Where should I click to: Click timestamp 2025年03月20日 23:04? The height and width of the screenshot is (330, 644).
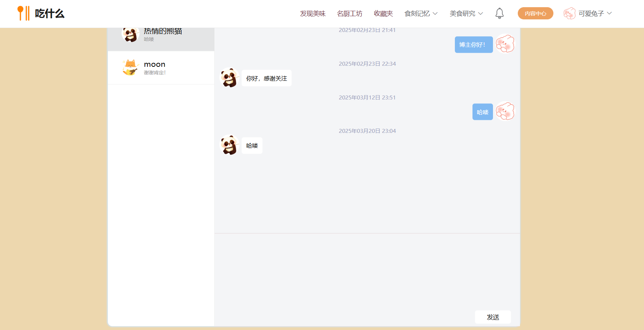click(367, 131)
